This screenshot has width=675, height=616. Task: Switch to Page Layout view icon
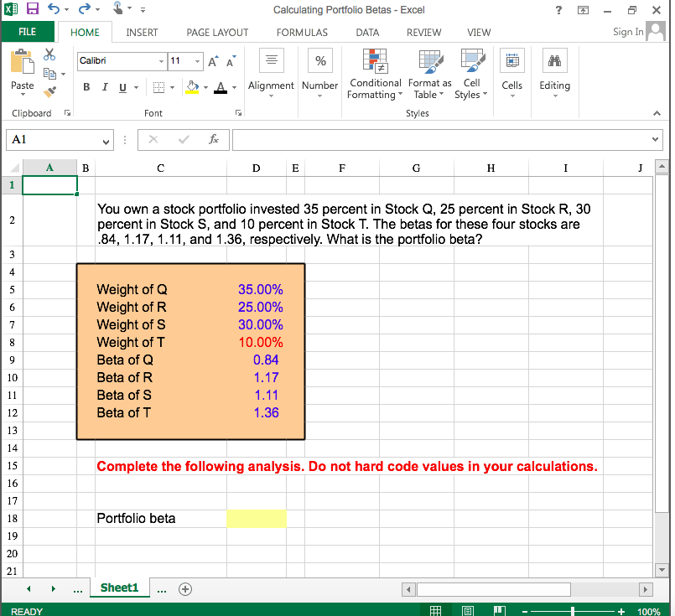tap(468, 610)
